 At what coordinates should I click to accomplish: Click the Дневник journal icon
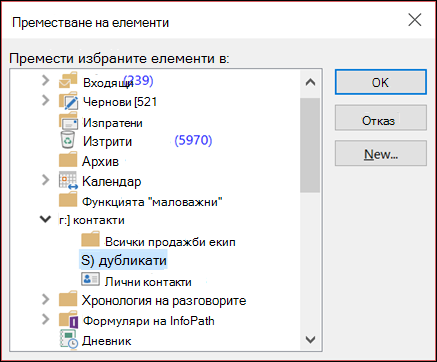coord(69,339)
